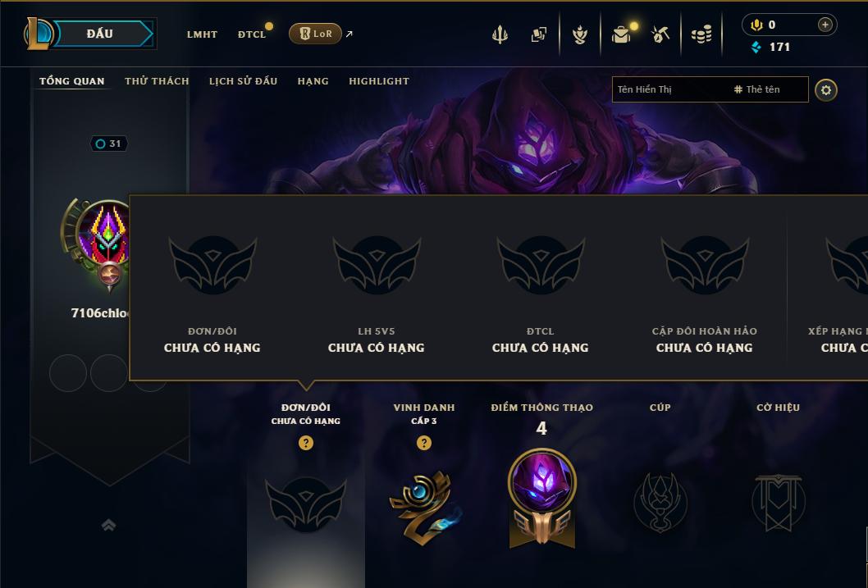Image resolution: width=868 pixels, height=588 pixels.
Task: Open the Collection cards icon
Action: click(x=539, y=34)
